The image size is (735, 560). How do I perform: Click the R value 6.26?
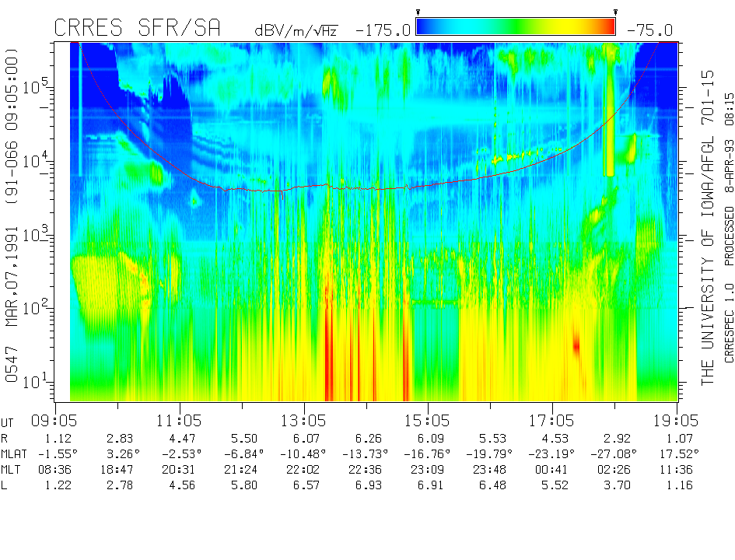tap(369, 439)
